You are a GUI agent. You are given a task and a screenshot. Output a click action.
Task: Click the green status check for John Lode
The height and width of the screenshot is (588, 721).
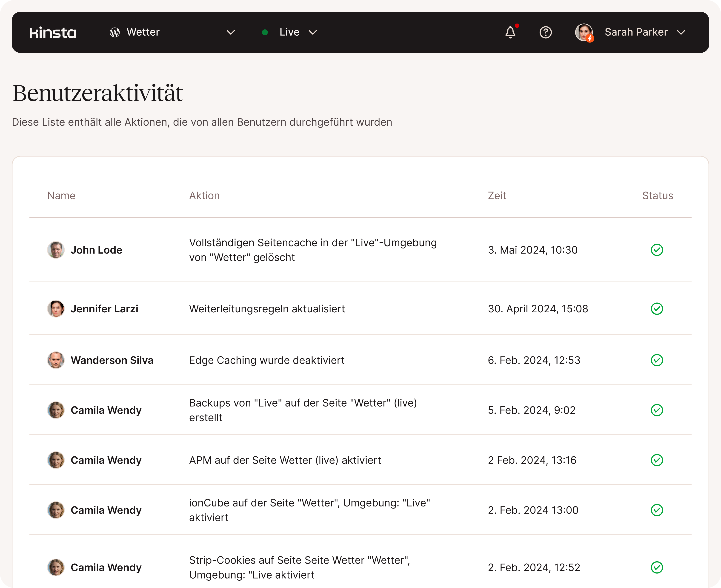click(x=657, y=250)
